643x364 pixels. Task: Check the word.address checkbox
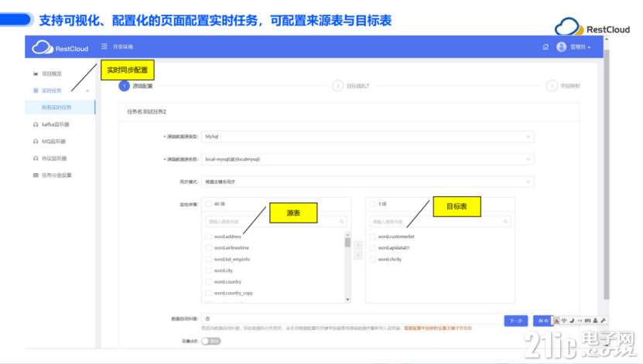209,236
